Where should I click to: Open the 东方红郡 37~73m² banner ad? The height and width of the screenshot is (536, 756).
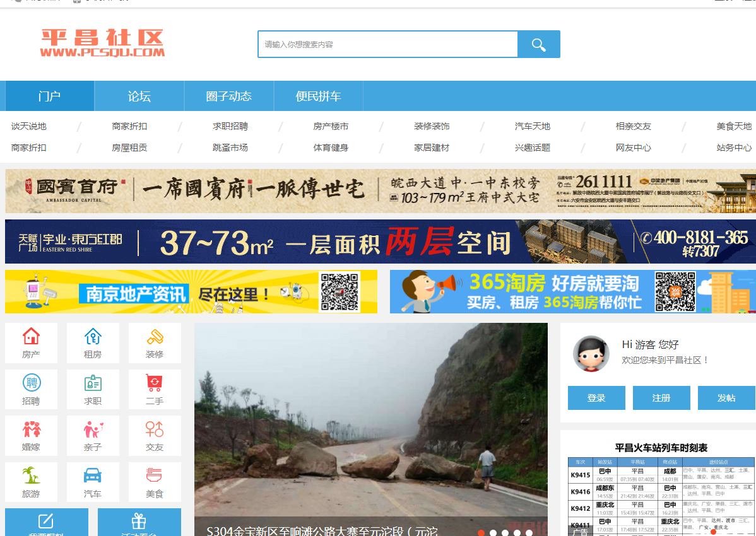tap(381, 242)
